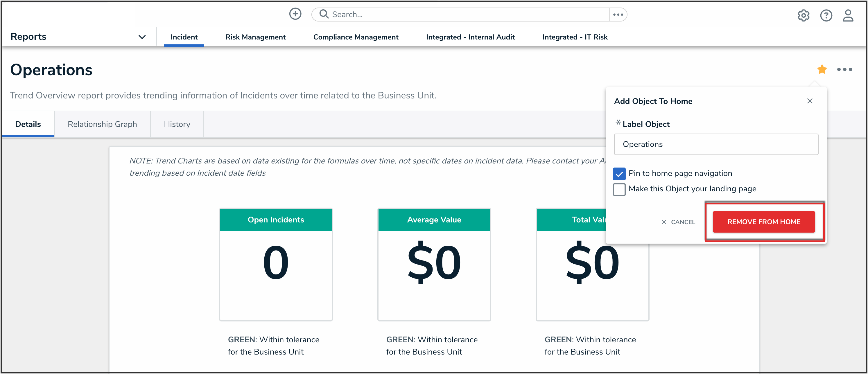868x374 pixels.
Task: Open the help question mark icon
Action: (826, 15)
